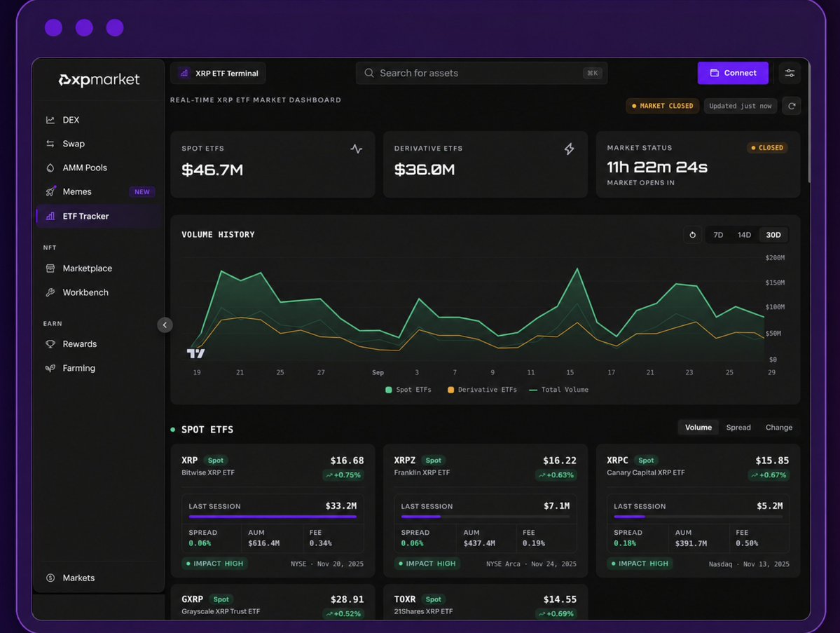
Task: Focus the Search for assets field
Action: (481, 73)
